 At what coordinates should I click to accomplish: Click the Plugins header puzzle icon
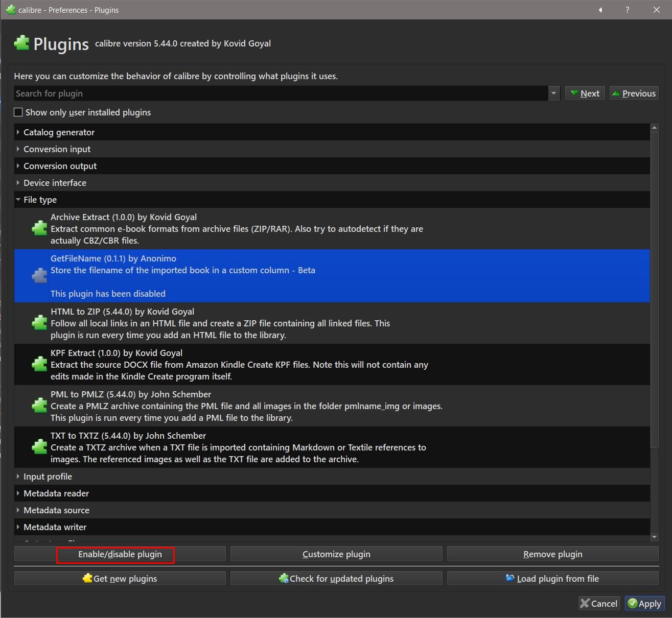pos(21,43)
